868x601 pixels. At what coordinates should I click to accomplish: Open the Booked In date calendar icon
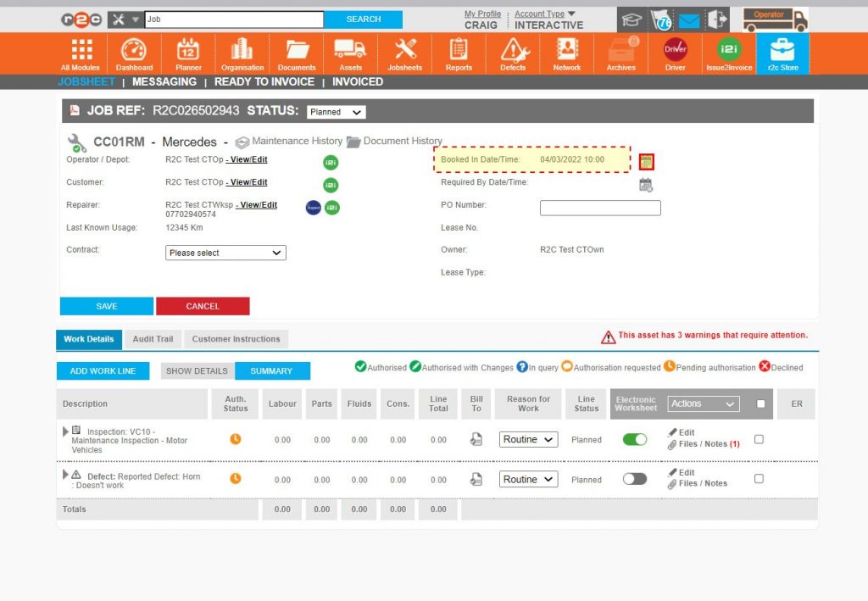pyautogui.click(x=647, y=162)
